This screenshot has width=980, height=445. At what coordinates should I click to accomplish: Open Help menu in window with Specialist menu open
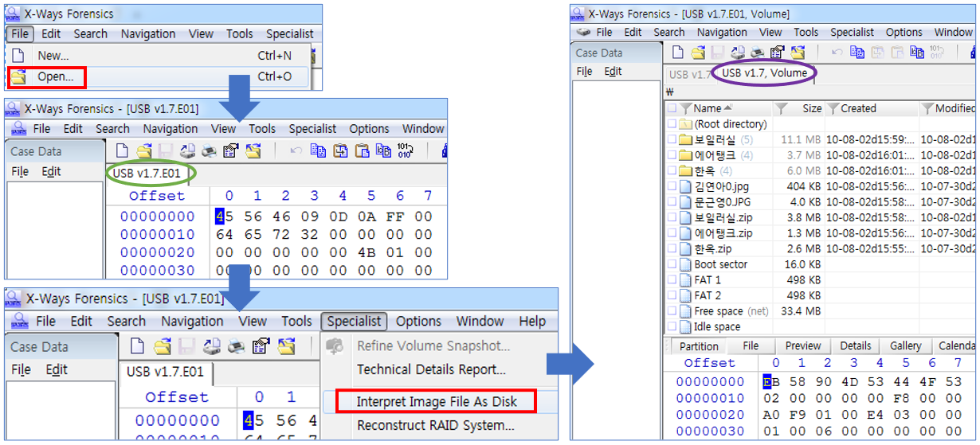(x=532, y=321)
